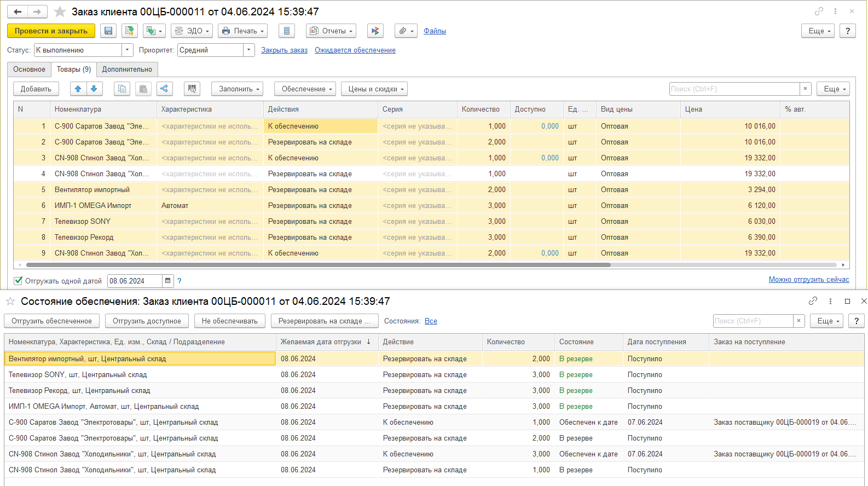Viewport: 868px width, 486px height.
Task: Open the Заполнить dropdown
Action: click(238, 89)
